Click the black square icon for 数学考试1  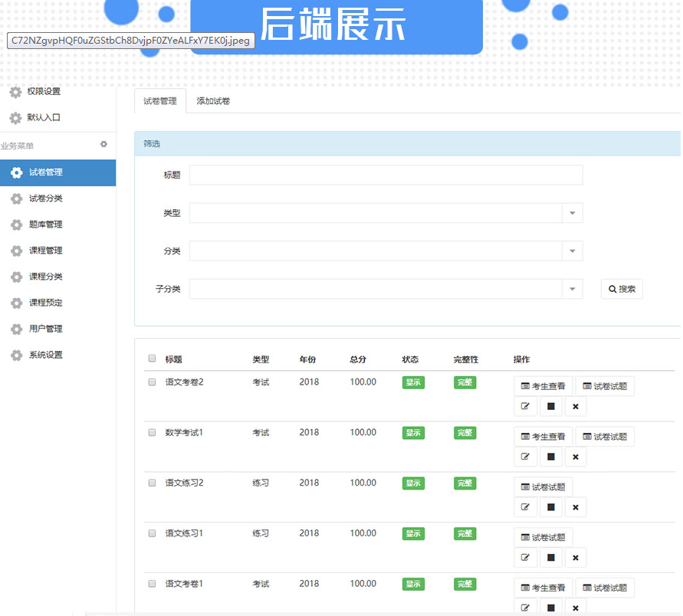click(x=550, y=457)
